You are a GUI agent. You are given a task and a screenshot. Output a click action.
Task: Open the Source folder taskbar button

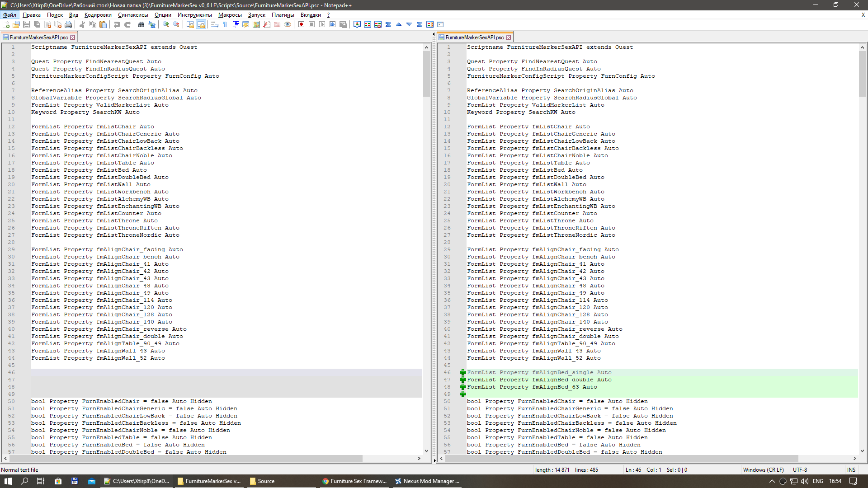pyautogui.click(x=282, y=481)
